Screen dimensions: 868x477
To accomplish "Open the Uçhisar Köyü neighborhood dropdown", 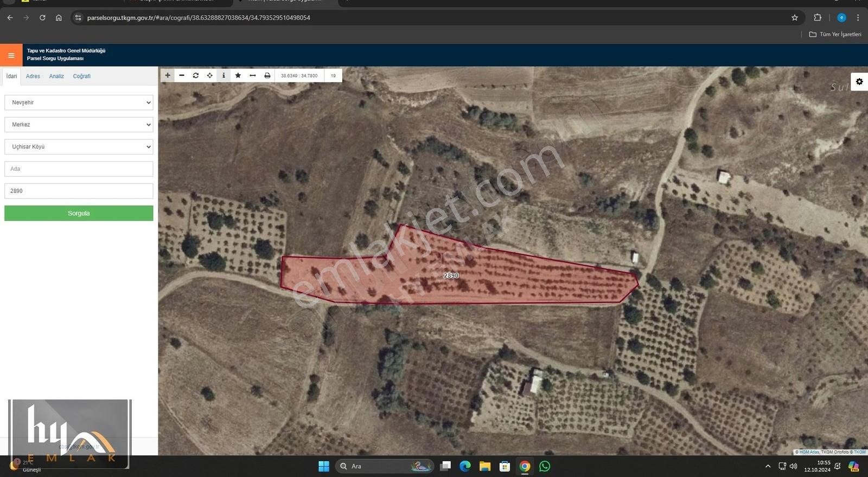I will pos(79,147).
